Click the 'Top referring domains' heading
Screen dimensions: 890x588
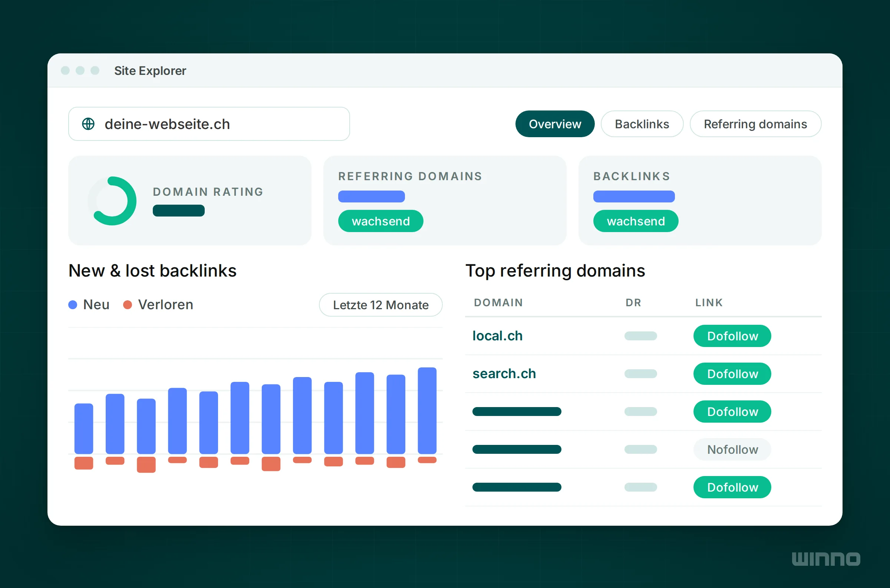tap(555, 271)
